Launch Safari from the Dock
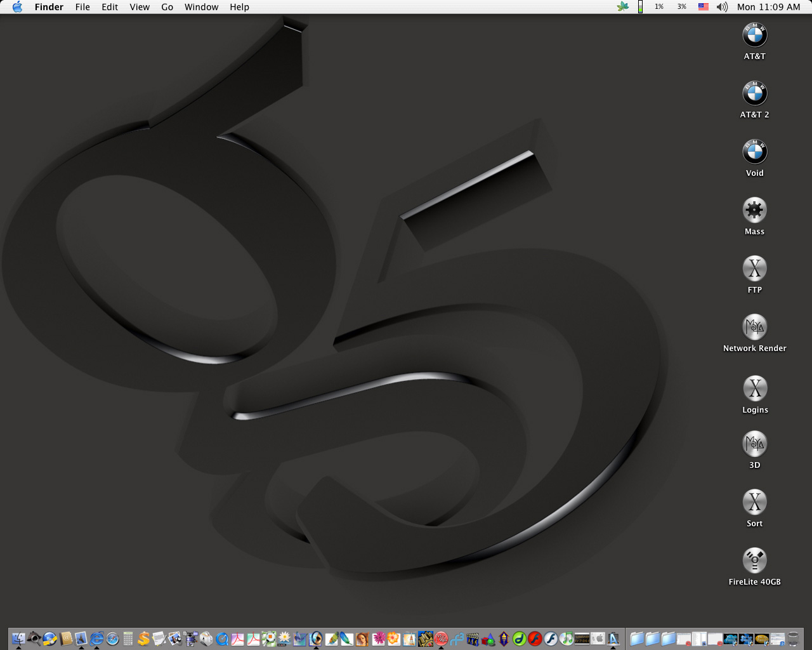The height and width of the screenshot is (650, 812). coord(112,638)
